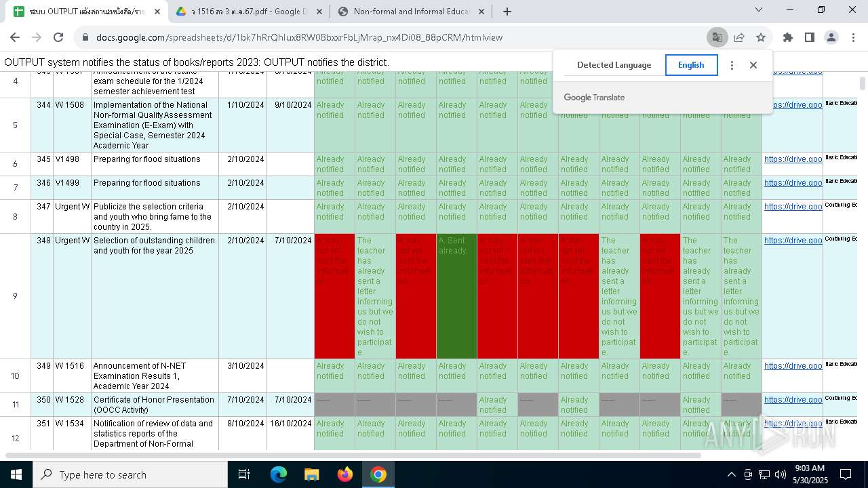This screenshot has width=868, height=488.
Task: Click the vertical scrollbar thumb
Action: tap(863, 83)
